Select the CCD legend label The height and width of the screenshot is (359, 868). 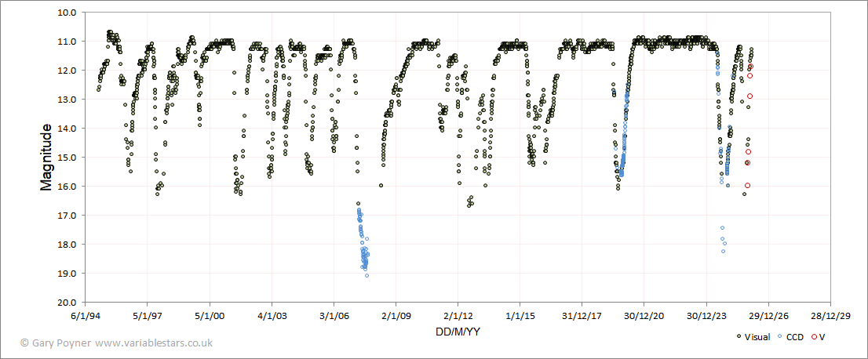tap(793, 336)
